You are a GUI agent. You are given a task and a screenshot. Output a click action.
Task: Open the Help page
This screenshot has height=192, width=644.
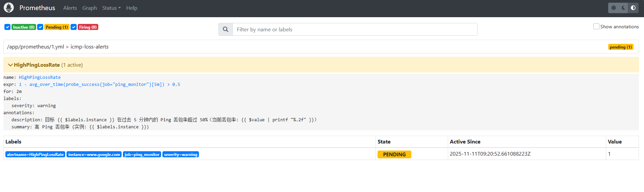[132, 8]
